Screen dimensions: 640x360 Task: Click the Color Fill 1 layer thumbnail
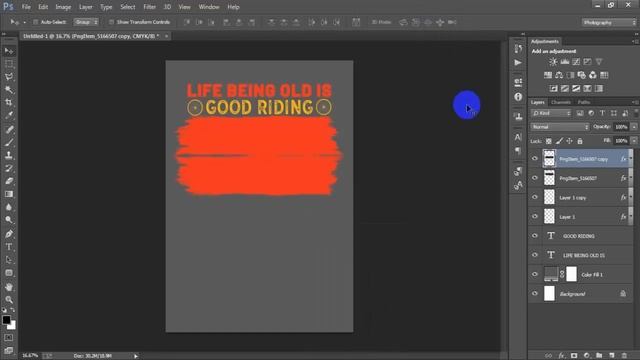(551, 274)
